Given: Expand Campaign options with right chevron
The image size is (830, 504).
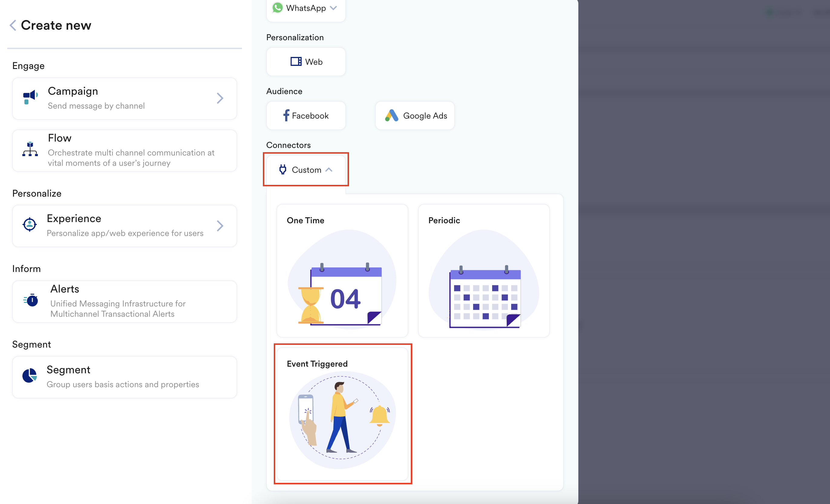Looking at the screenshot, I should (x=220, y=98).
